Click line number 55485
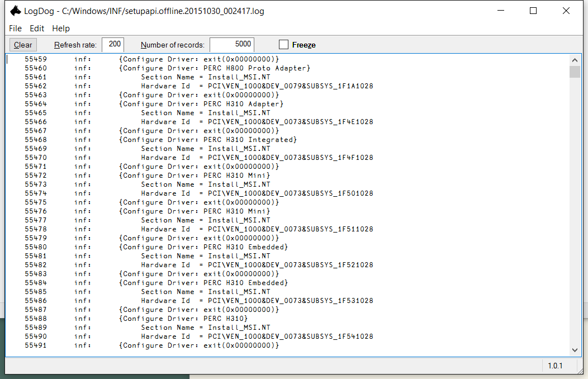 click(36, 292)
